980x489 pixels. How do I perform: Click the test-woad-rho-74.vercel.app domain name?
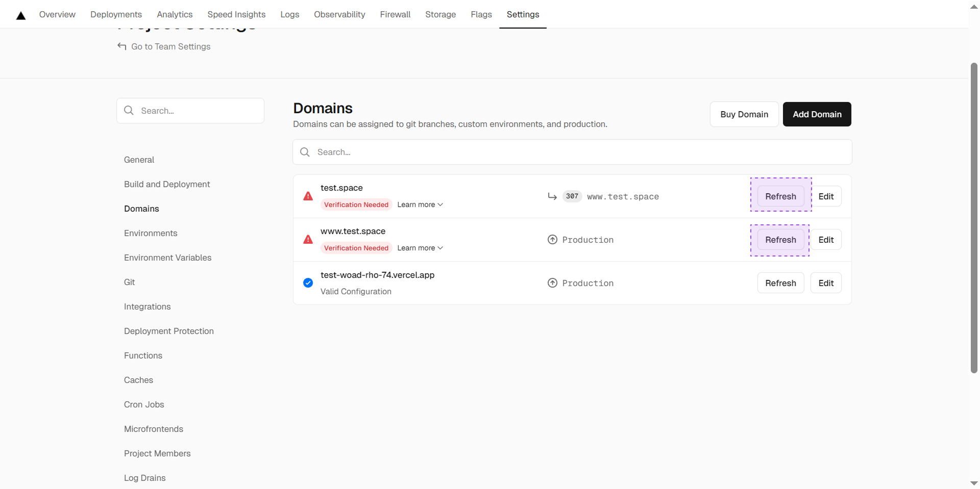[x=377, y=275]
